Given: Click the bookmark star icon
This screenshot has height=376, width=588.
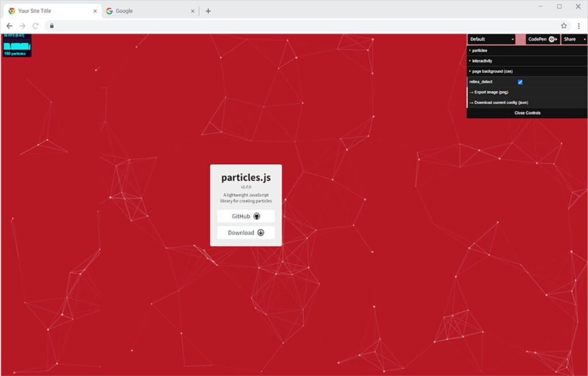Looking at the screenshot, I should pyautogui.click(x=564, y=26).
